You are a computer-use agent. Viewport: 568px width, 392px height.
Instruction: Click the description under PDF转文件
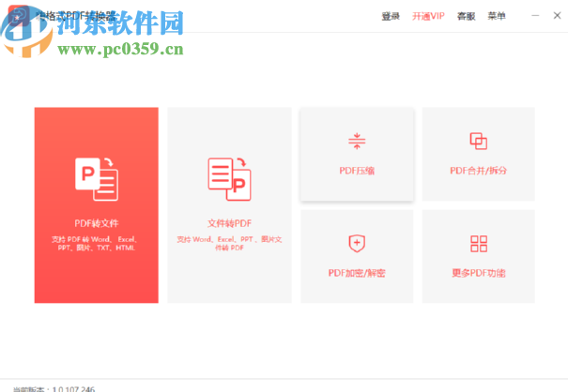[x=95, y=244]
